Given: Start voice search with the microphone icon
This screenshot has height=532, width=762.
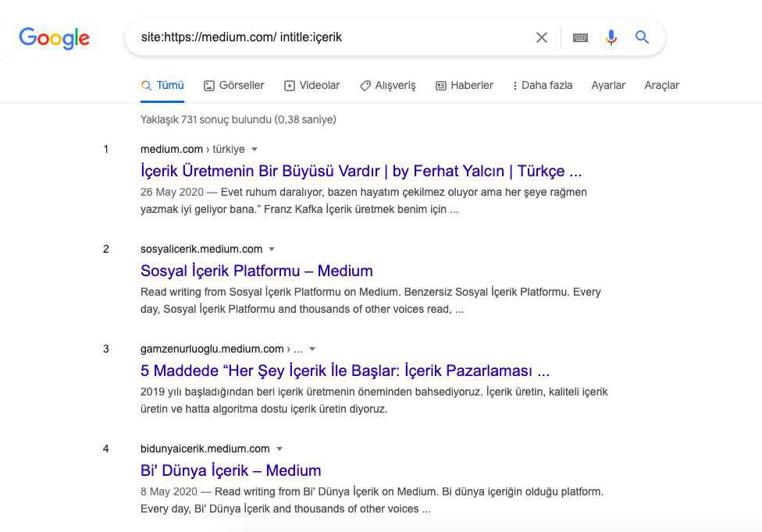Looking at the screenshot, I should click(611, 37).
